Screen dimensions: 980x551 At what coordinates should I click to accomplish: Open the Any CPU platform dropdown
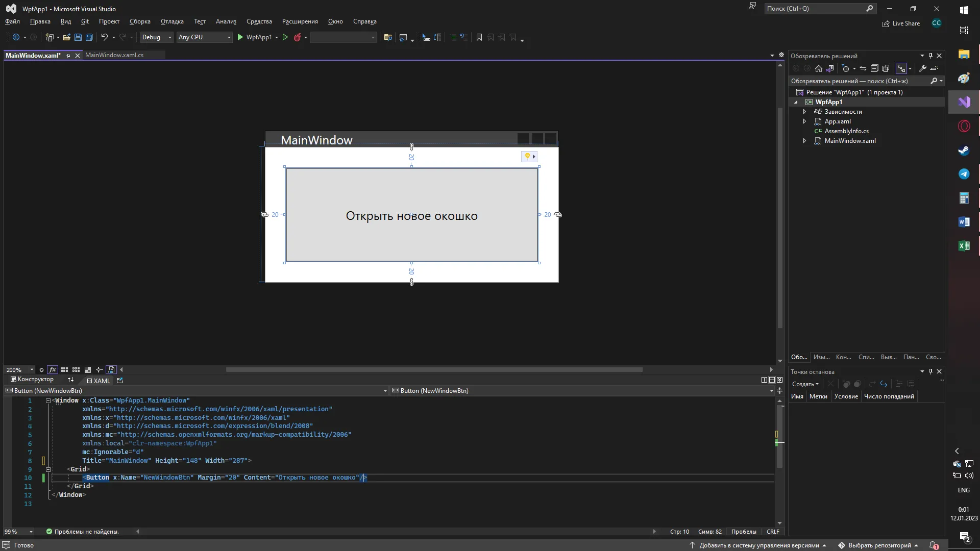pyautogui.click(x=205, y=37)
